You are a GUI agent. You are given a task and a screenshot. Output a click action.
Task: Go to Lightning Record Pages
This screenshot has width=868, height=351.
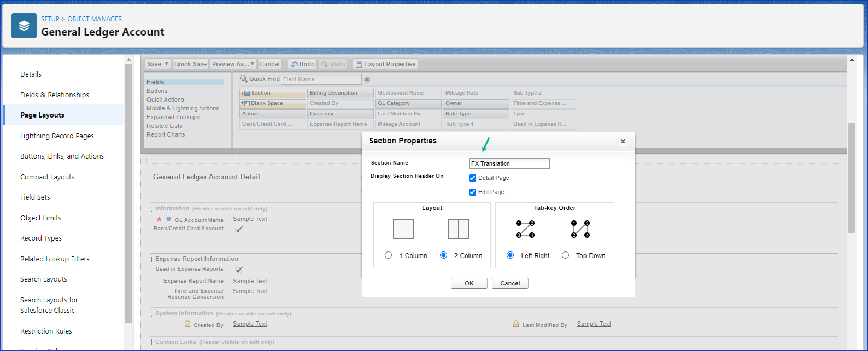click(x=57, y=136)
